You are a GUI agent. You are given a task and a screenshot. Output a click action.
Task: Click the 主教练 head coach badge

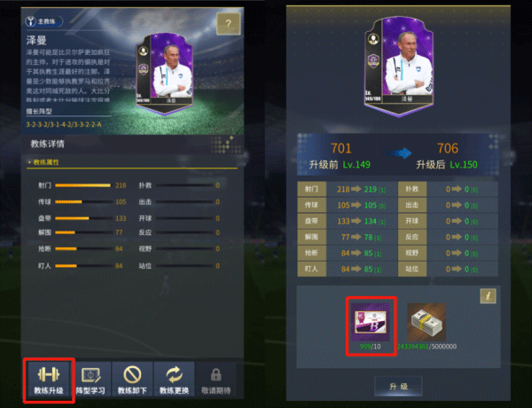(x=43, y=21)
